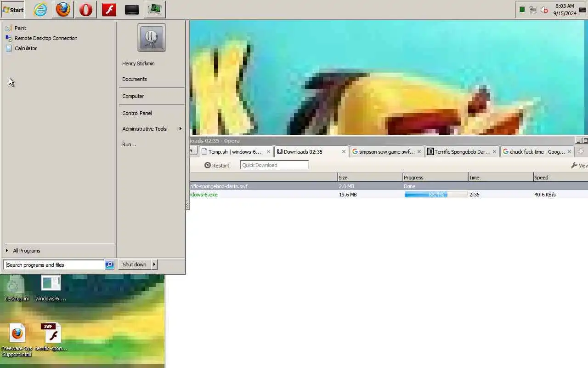Expand the Administrative Tools submenu

[151, 129]
